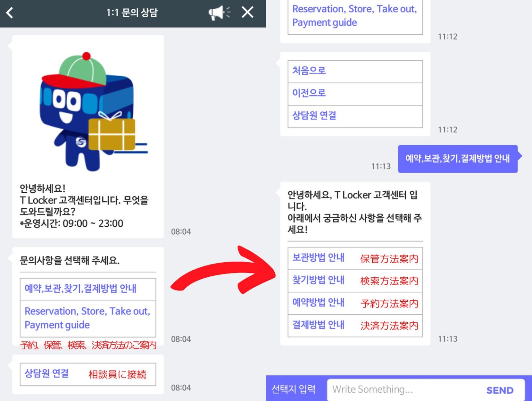Open 보관방법 안내 storage guide
532x401 pixels.
click(x=355, y=259)
